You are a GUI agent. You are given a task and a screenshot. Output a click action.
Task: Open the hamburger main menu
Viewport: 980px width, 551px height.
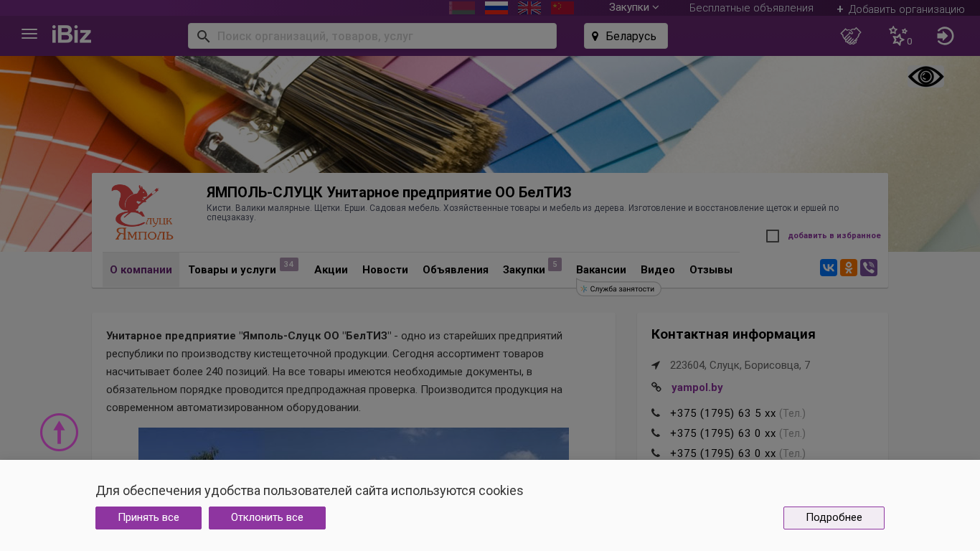tap(29, 34)
